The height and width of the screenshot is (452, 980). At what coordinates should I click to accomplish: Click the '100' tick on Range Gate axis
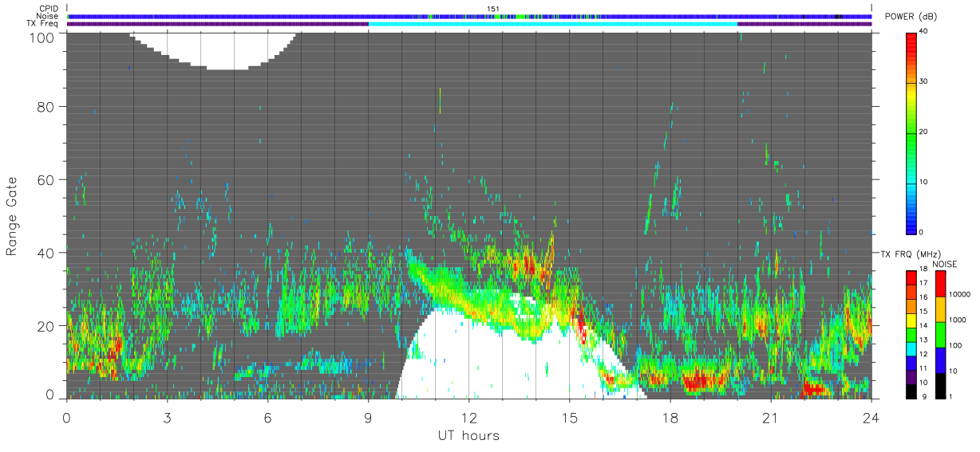pyautogui.click(x=41, y=37)
